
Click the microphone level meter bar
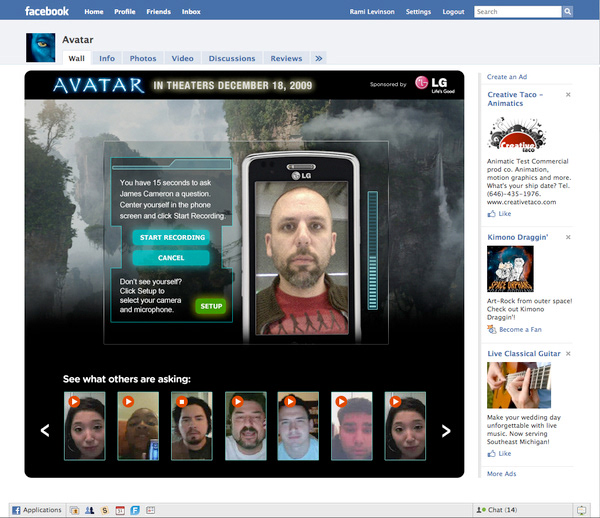(x=373, y=250)
